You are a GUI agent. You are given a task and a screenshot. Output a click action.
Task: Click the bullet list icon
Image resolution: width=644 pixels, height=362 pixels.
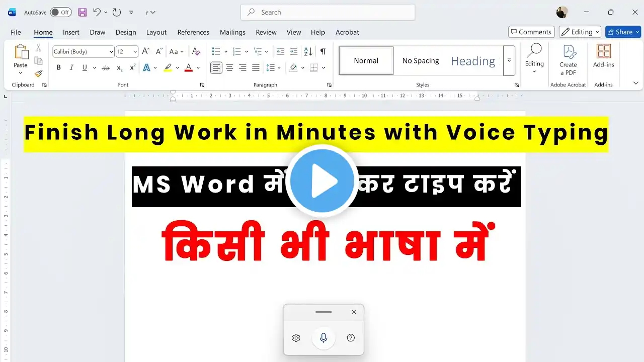(216, 51)
